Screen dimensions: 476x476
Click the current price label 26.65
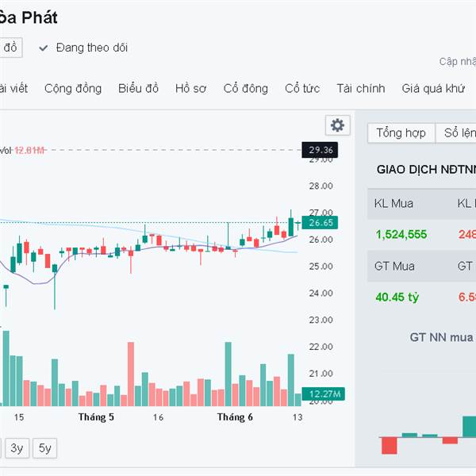point(320,223)
